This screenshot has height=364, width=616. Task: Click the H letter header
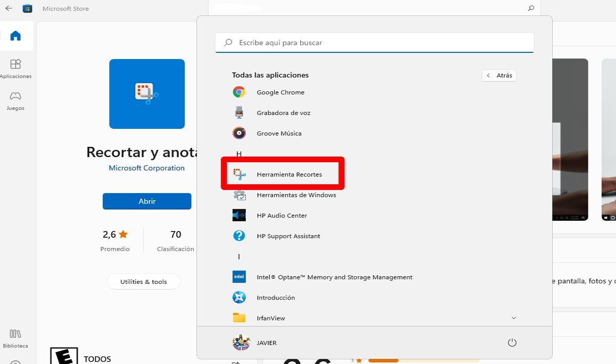pyautogui.click(x=239, y=154)
